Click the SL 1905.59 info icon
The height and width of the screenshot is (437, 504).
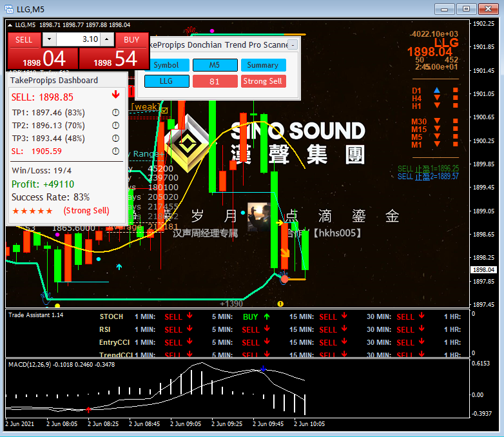coord(116,151)
